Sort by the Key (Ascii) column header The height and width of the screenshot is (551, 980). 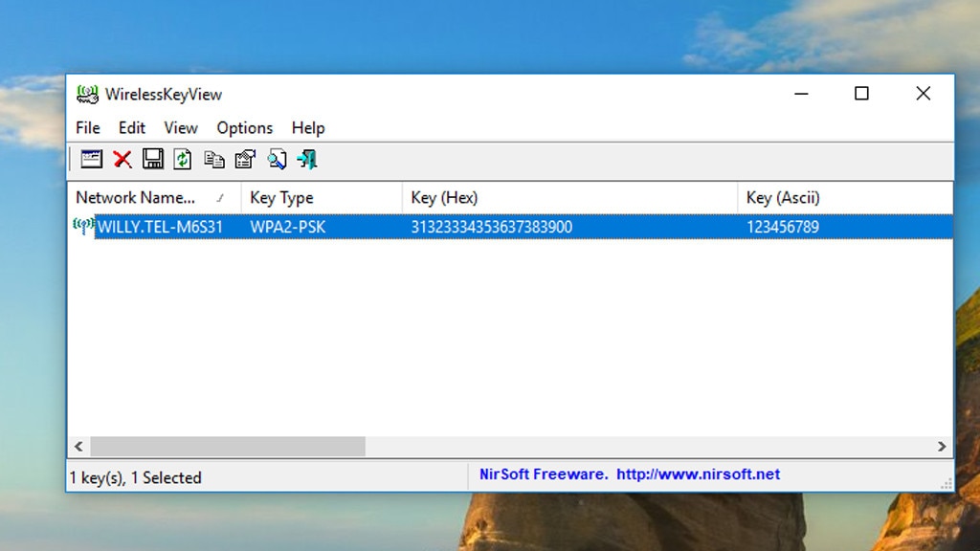(783, 198)
